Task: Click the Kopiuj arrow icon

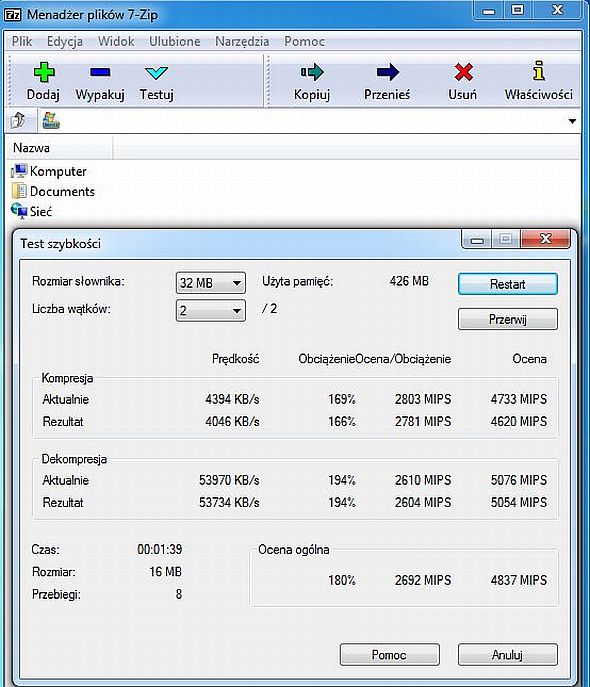Action: tap(312, 72)
